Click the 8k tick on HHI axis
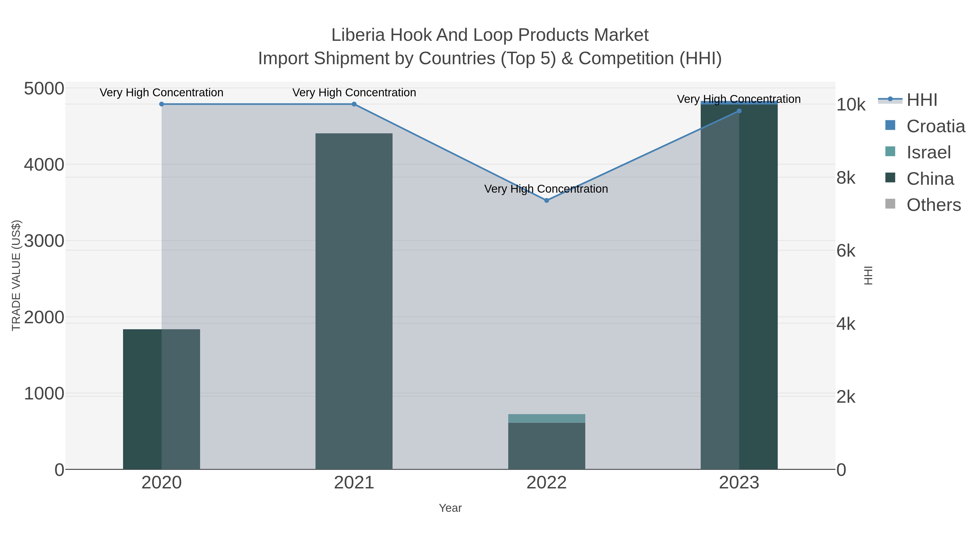Viewport: 980px width, 551px height. pyautogui.click(x=846, y=178)
